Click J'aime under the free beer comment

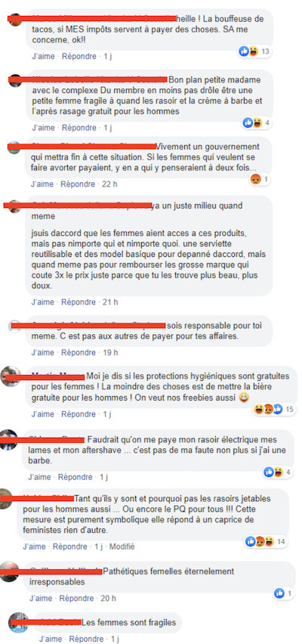(43, 414)
